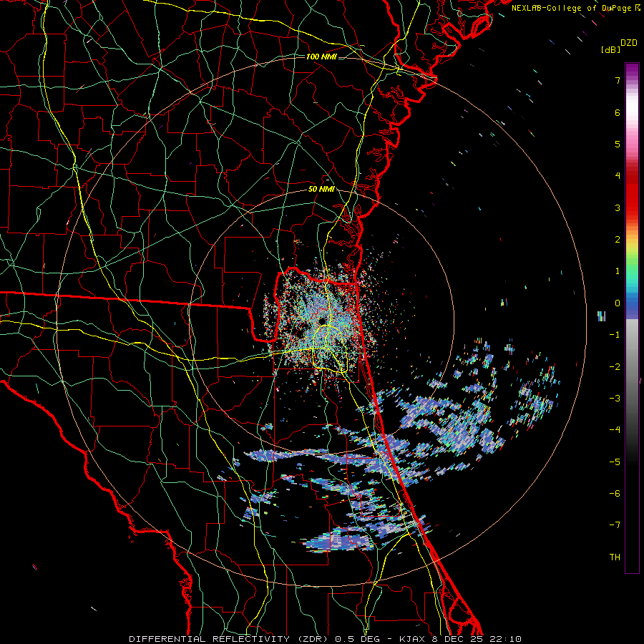This screenshot has height=644, width=644.
Task: Click the ZDR color scale bar
Action: tap(632, 318)
